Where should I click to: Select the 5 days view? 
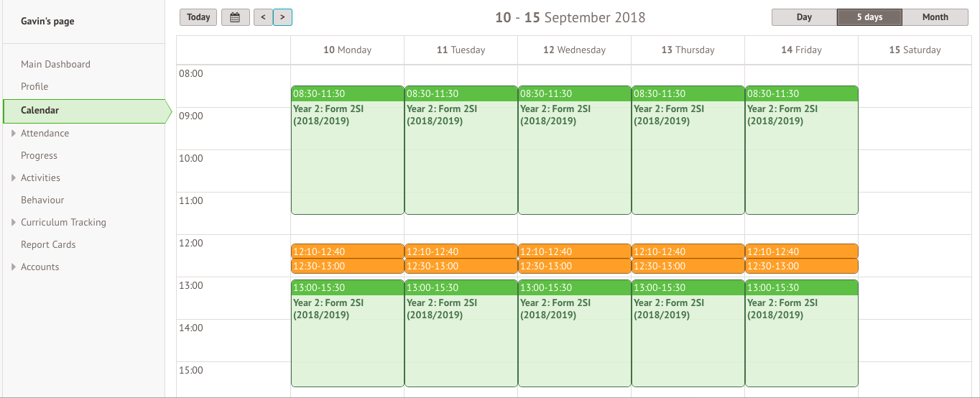coord(869,17)
